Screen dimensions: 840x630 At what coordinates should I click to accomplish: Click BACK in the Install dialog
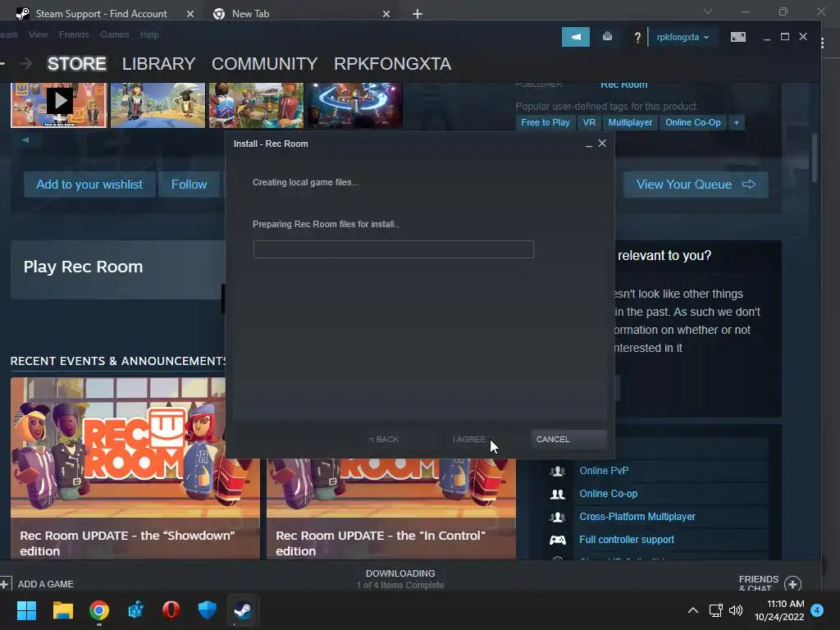tap(384, 440)
